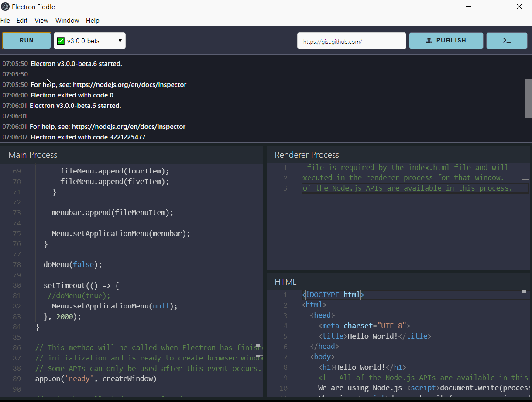Viewport: 532px width, 402px height.
Task: Click the PUBLISH button
Action: point(446,41)
